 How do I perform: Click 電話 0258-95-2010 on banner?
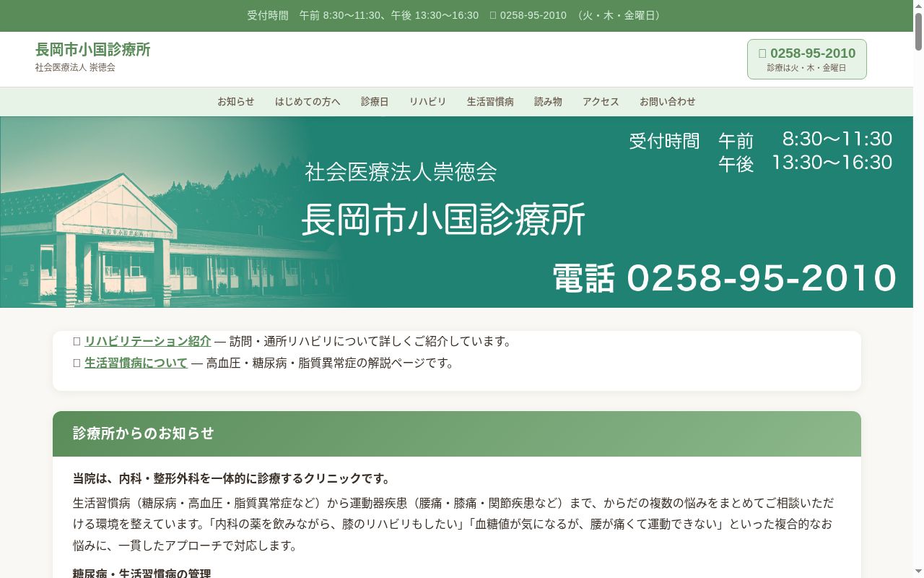(x=724, y=278)
